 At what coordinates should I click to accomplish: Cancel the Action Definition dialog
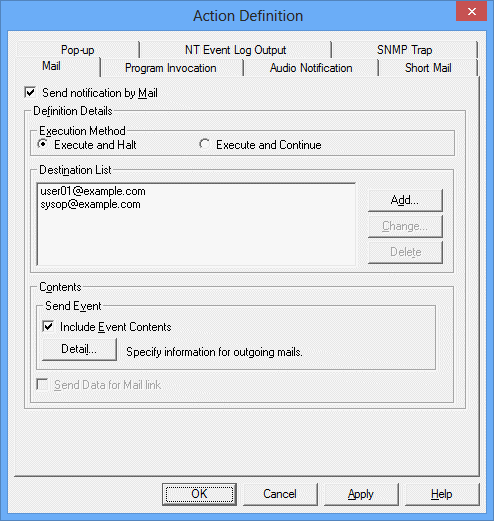(280, 494)
